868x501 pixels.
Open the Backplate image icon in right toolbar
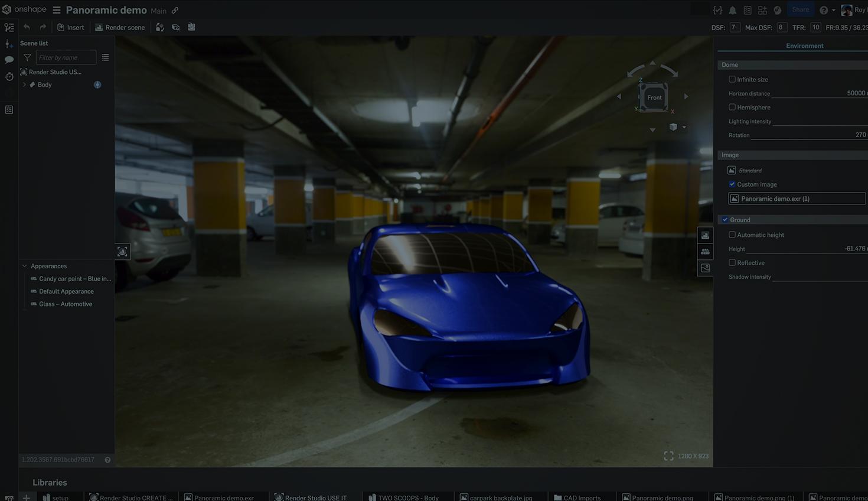pos(705,268)
